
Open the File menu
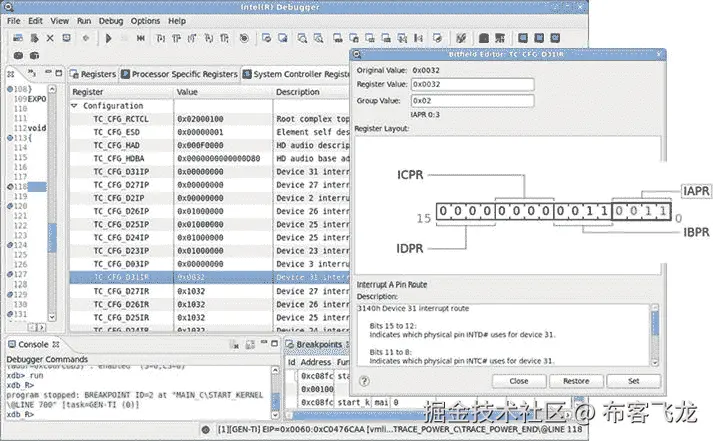tap(13, 21)
